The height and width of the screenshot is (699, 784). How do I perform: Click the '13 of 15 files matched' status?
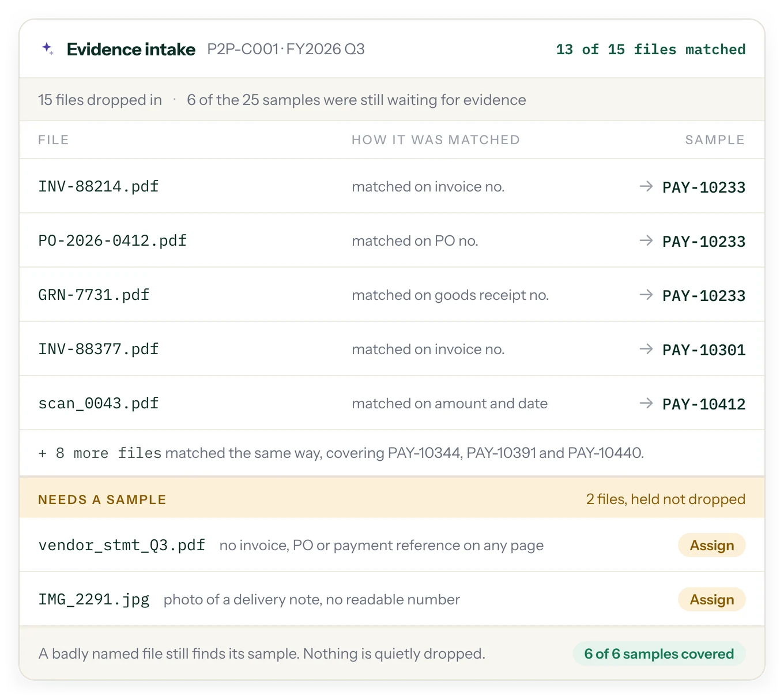click(650, 50)
